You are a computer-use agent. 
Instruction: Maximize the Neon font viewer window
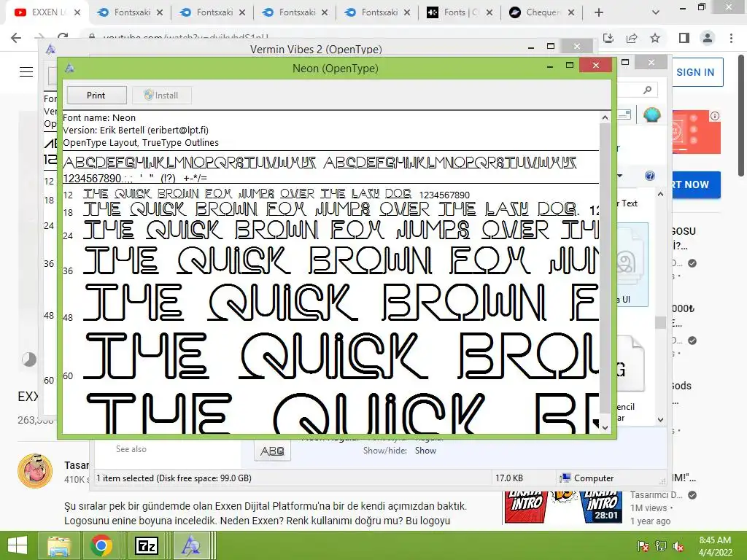569,65
